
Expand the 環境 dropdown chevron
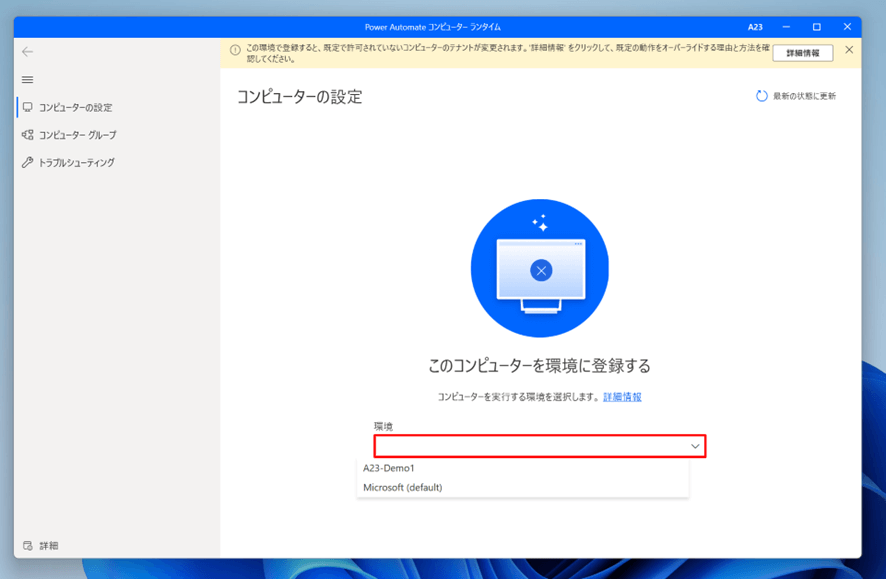(695, 446)
